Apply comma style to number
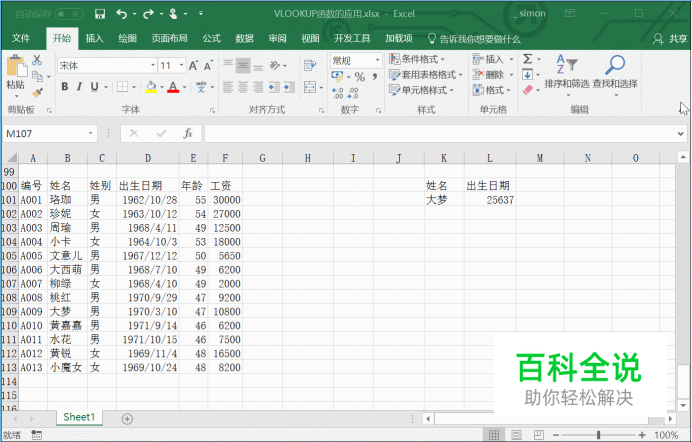Image resolution: width=692 pixels, height=442 pixels. click(375, 77)
